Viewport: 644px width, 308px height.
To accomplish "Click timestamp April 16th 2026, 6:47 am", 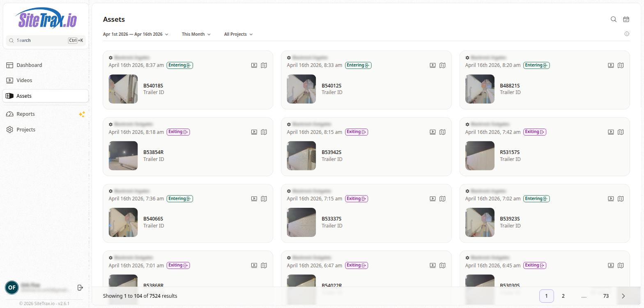I will 315,265.
